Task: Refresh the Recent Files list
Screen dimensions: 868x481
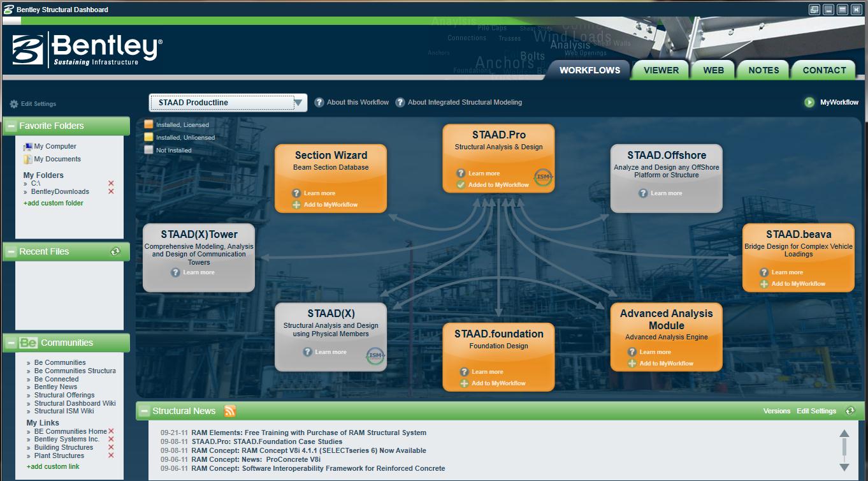Action: pos(115,251)
